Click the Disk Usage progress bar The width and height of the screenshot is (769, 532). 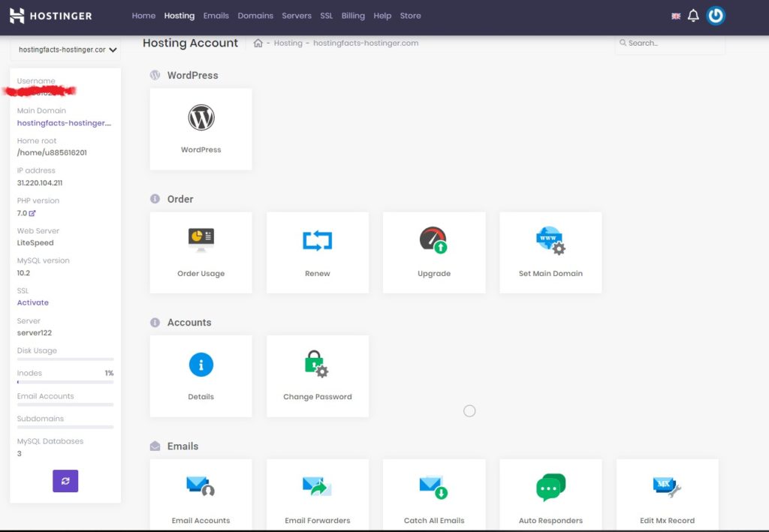coord(65,359)
